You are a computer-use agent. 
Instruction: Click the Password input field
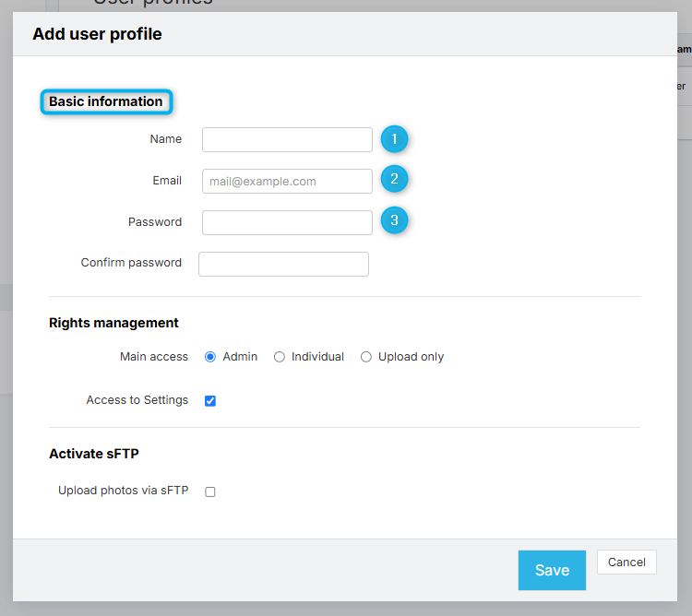pyautogui.click(x=287, y=222)
